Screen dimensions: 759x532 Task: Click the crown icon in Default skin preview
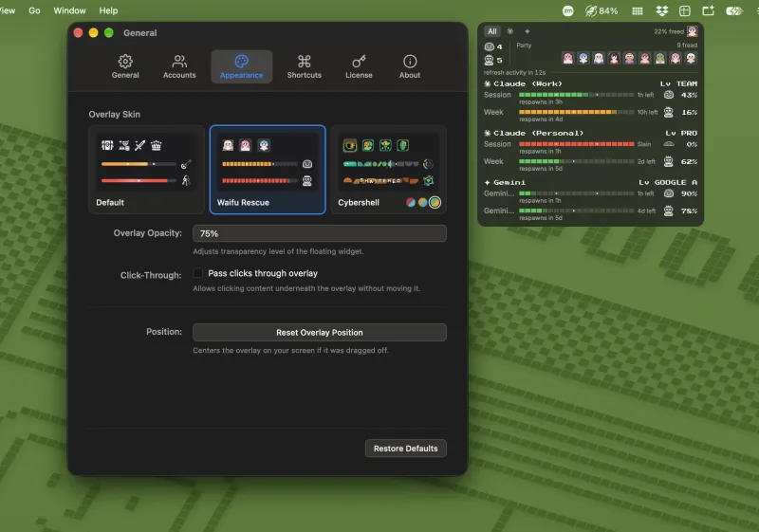click(156, 145)
